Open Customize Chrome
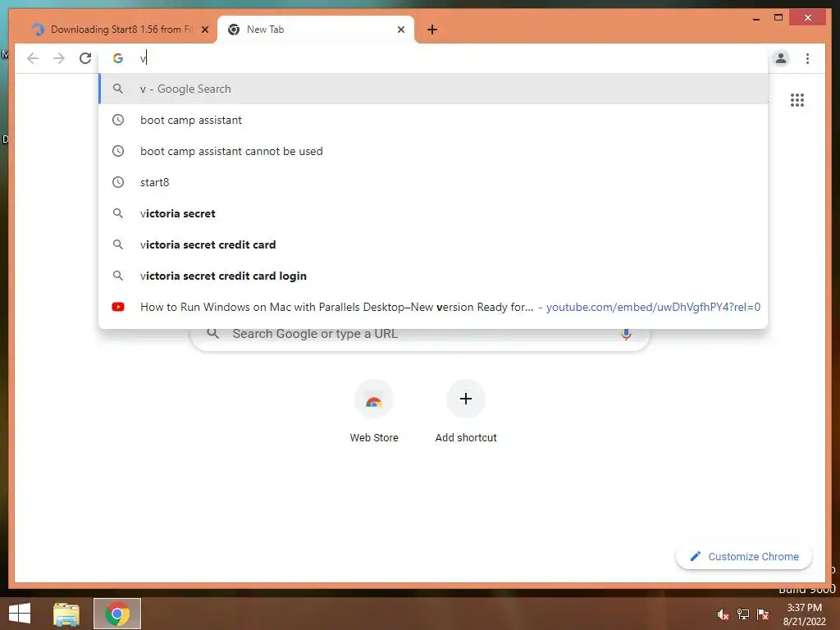This screenshot has height=630, width=840. (744, 557)
